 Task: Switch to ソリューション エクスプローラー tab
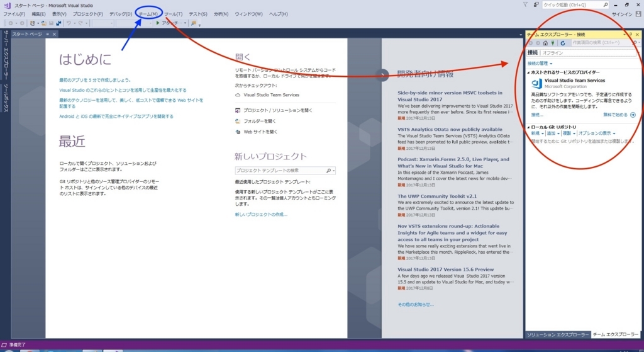[x=558, y=335]
